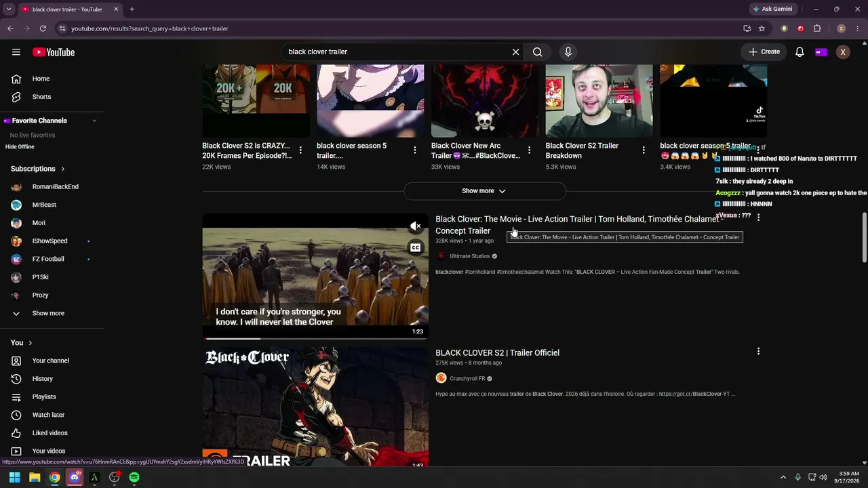Open Your channel in the sidebar

[x=52, y=361]
